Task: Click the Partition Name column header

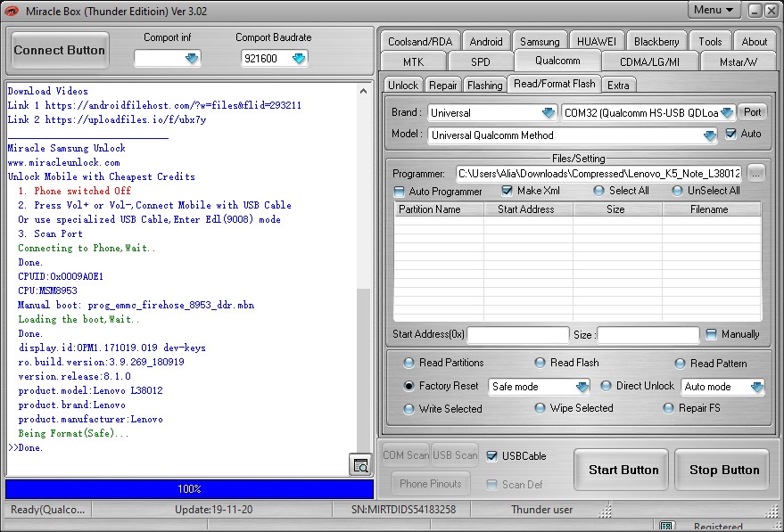Action: pyautogui.click(x=439, y=209)
